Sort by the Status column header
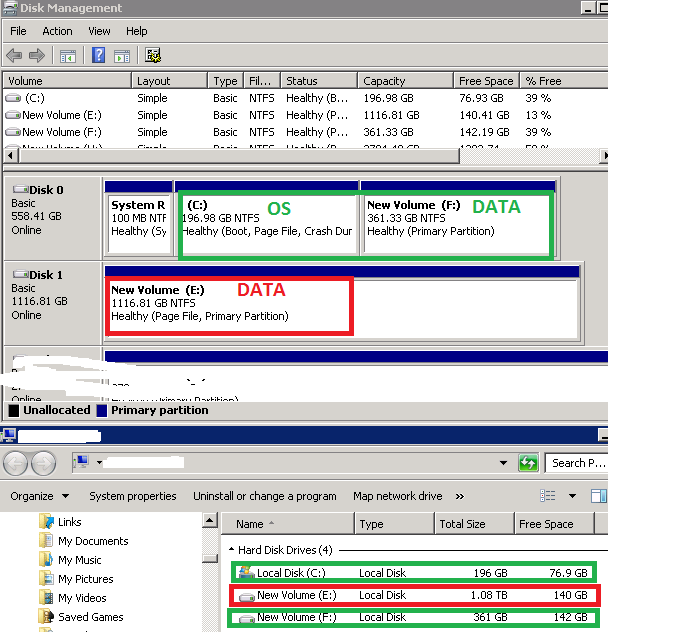The image size is (691, 632). [x=319, y=81]
